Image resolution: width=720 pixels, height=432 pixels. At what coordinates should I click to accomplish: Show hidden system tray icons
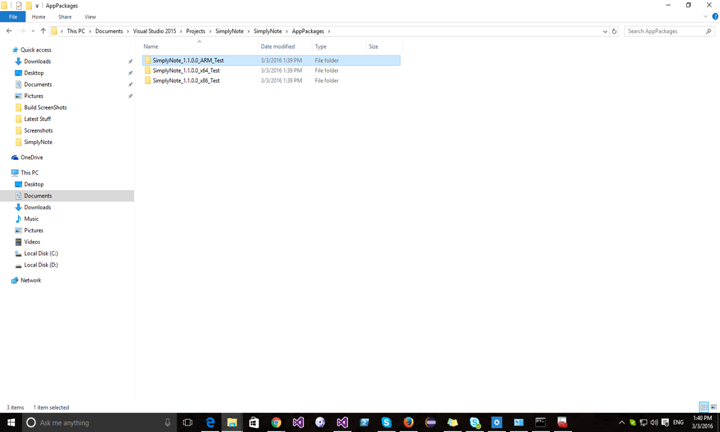[622, 422]
